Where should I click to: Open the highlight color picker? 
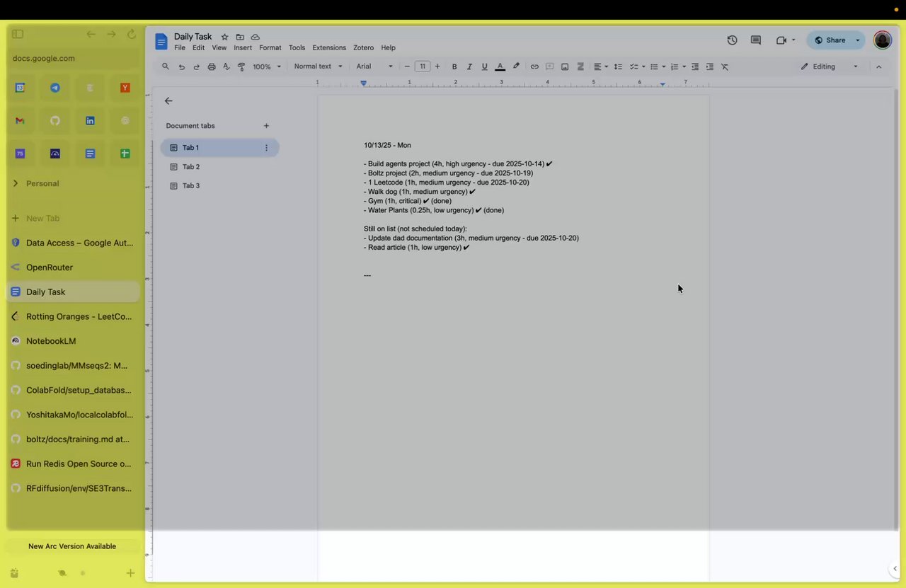516,67
